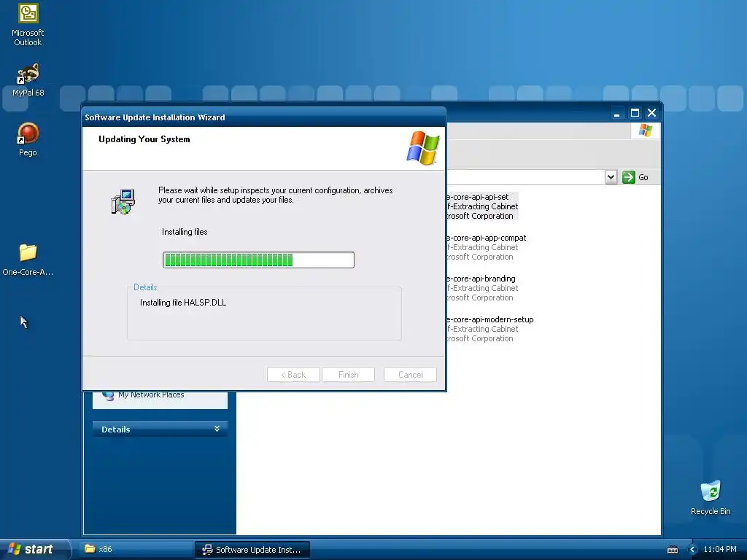Click the setup computer icon in wizard

pyautogui.click(x=123, y=201)
